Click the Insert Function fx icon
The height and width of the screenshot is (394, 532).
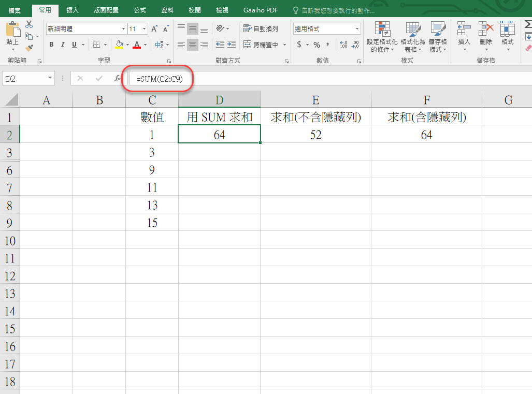click(x=118, y=79)
